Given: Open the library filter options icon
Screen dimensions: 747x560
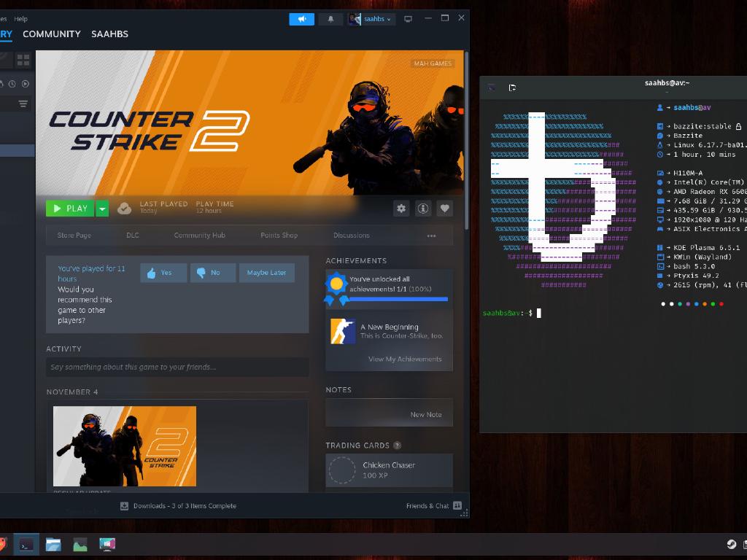Looking at the screenshot, I should pyautogui.click(x=23, y=104).
